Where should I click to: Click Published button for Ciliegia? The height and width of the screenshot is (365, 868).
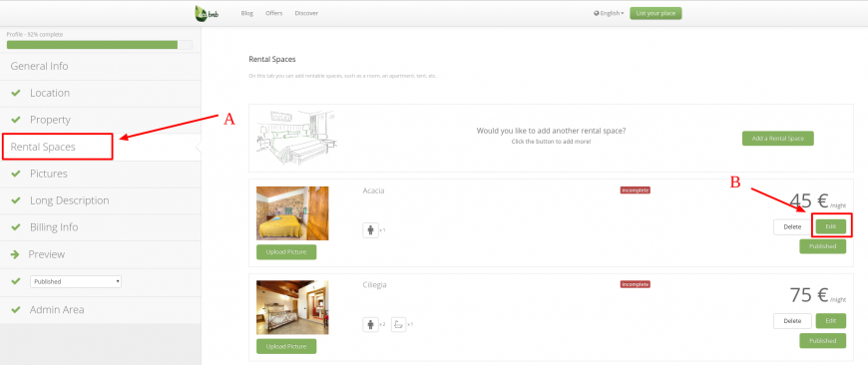823,341
